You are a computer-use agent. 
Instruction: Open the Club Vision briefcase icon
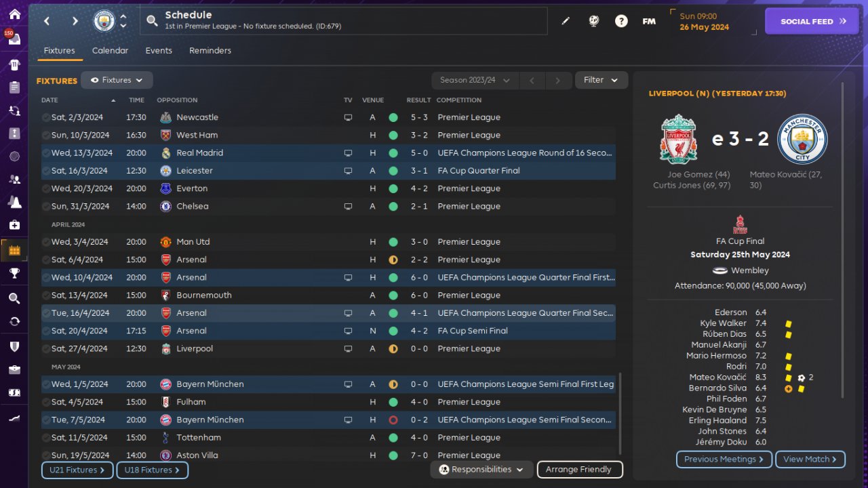click(x=14, y=369)
